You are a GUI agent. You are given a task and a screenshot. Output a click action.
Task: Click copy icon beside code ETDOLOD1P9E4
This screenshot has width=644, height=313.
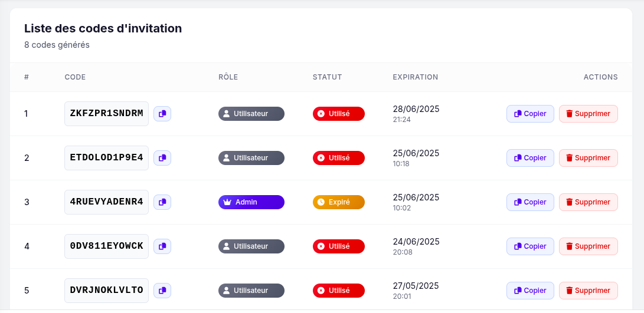[162, 158]
